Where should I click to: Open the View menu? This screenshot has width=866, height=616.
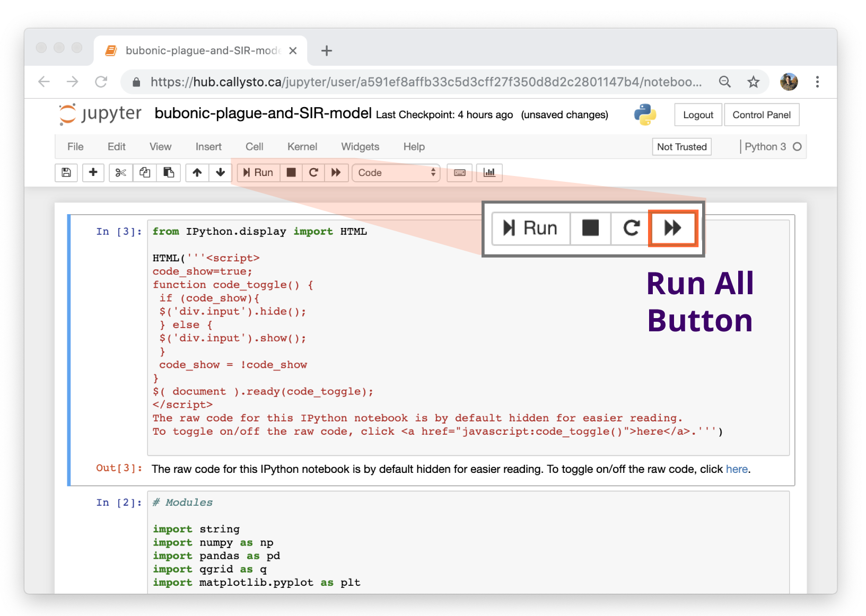point(160,147)
